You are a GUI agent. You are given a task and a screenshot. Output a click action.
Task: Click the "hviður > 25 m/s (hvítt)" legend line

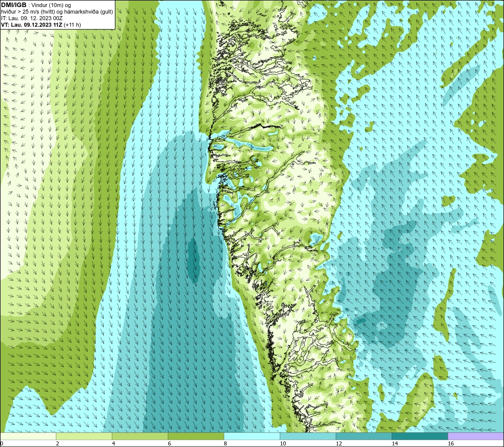pyautogui.click(x=57, y=12)
